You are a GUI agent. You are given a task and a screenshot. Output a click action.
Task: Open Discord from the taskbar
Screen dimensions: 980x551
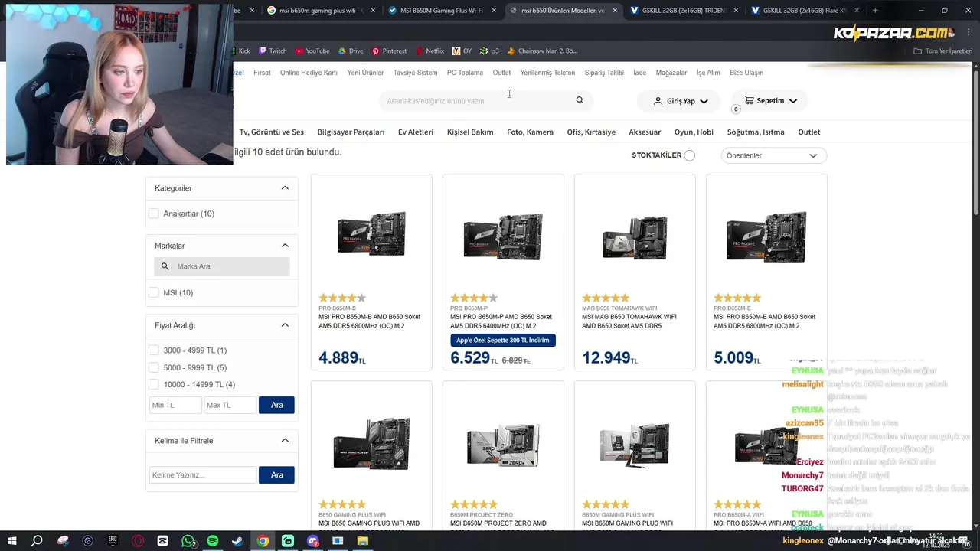tap(313, 541)
